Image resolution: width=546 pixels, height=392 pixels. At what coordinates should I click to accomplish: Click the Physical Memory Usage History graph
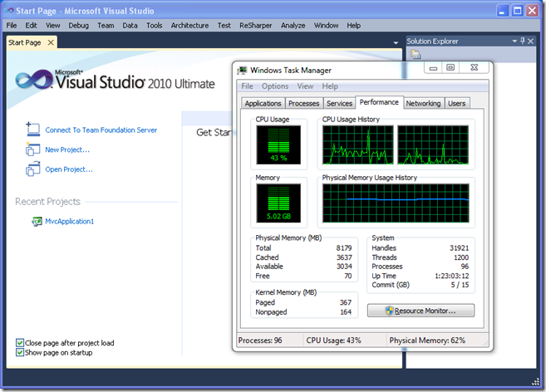pyautogui.click(x=396, y=203)
